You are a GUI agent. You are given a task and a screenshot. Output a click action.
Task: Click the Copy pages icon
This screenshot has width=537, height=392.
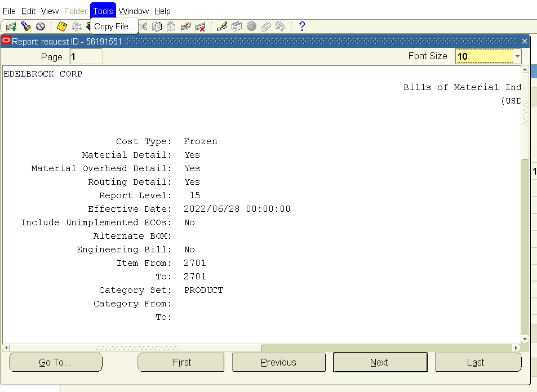157,26
